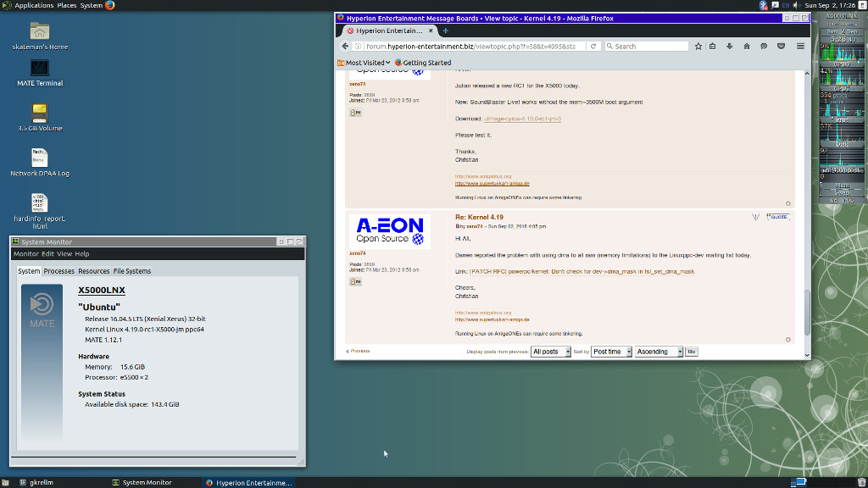Click the Go button for post sorting
The image size is (868, 488).
(x=692, y=352)
